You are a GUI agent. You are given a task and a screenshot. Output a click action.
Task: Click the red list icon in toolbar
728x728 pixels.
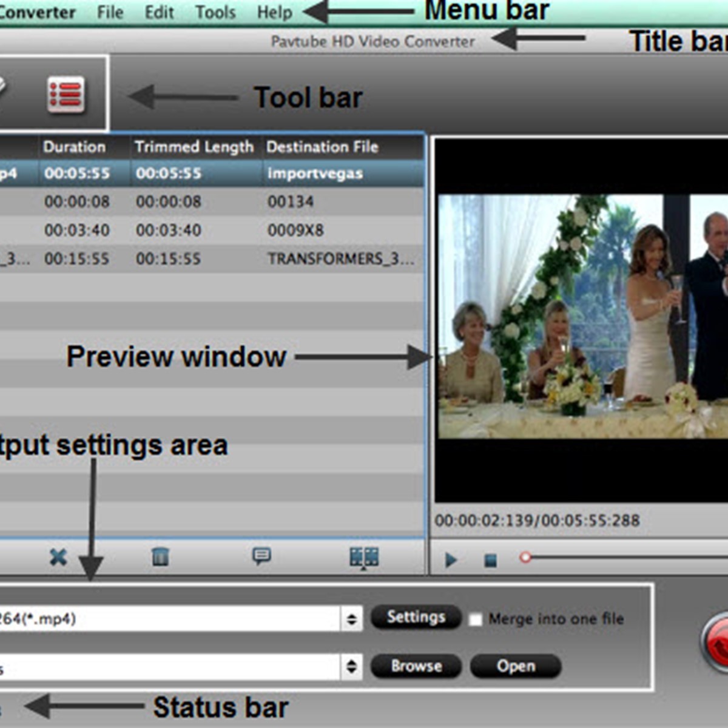point(66,95)
